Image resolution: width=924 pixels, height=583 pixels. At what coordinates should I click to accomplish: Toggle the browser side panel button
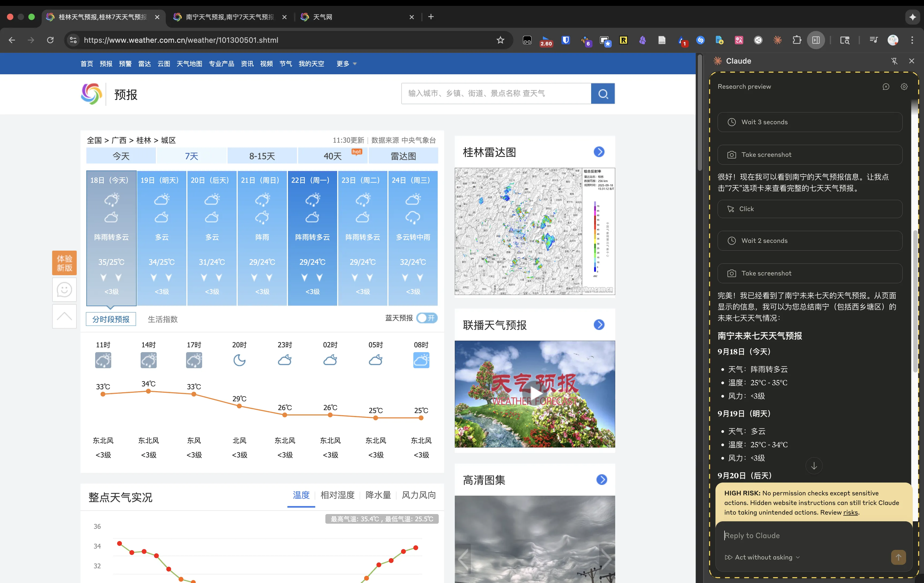pos(816,40)
